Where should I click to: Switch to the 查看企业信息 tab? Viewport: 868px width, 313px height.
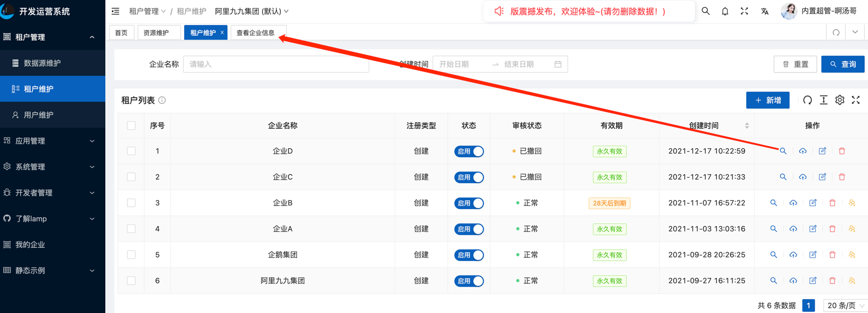(x=255, y=33)
